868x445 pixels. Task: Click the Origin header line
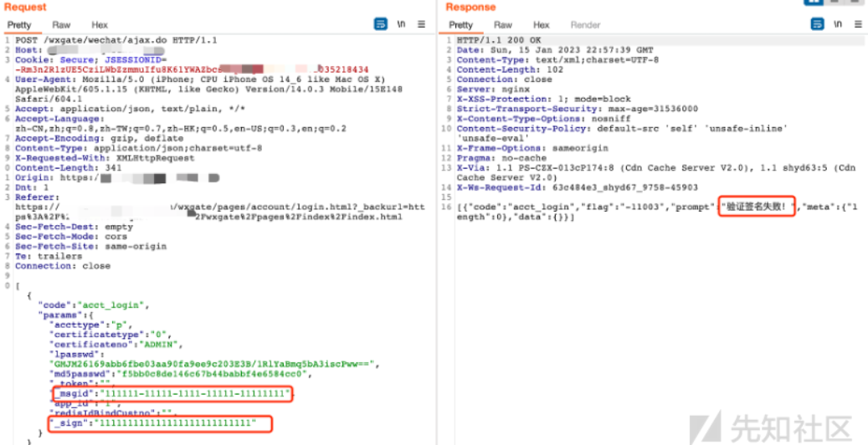coord(117,177)
